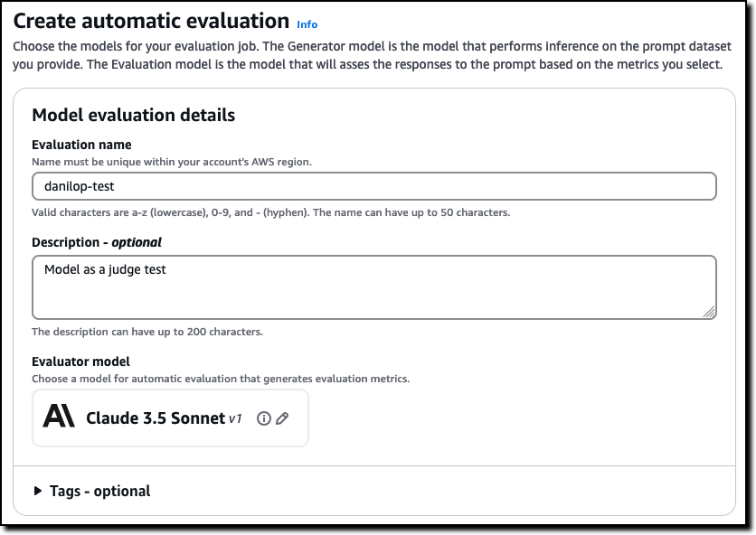The height and width of the screenshot is (535, 756).
Task: Click the Anthropic logo icon
Action: (x=60, y=418)
